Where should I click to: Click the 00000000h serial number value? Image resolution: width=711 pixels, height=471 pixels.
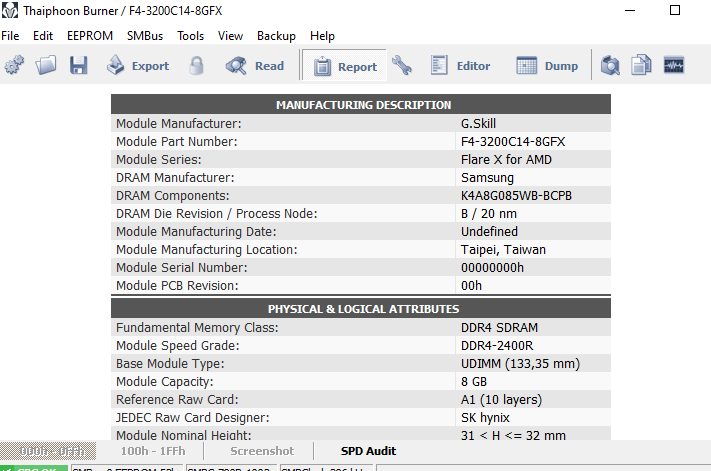[x=492, y=267]
